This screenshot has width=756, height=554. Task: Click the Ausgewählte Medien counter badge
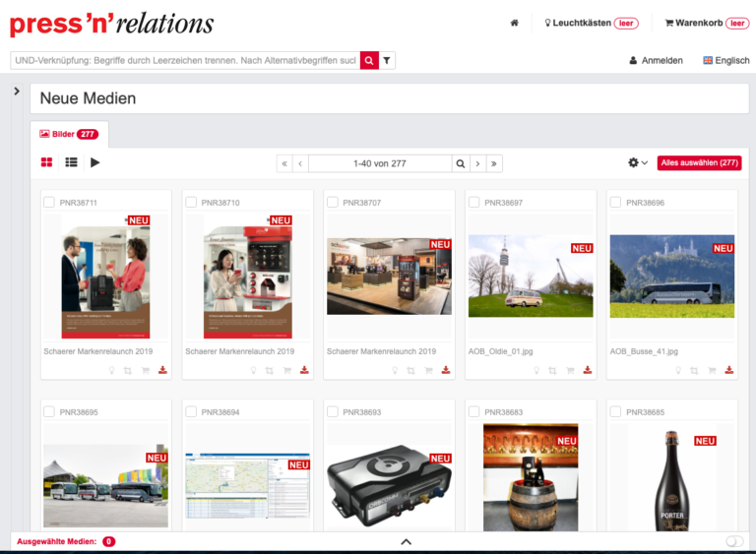(x=109, y=541)
